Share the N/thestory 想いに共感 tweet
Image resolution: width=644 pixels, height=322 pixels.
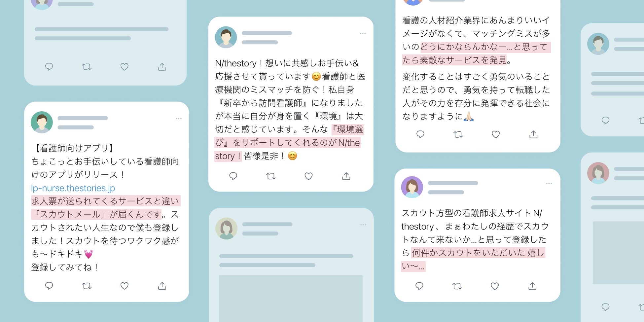click(346, 176)
